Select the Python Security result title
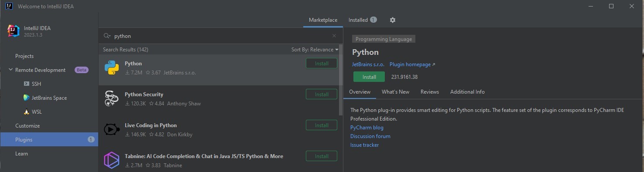 144,94
